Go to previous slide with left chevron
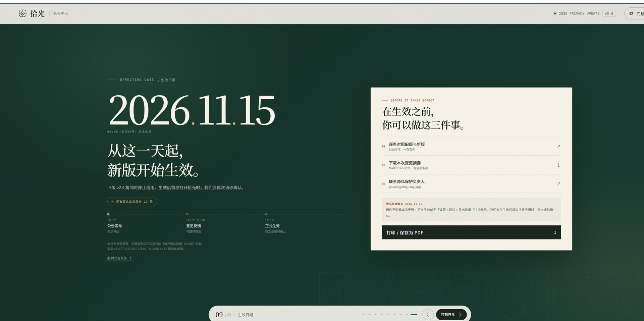The width and height of the screenshot is (644, 321). (x=428, y=315)
